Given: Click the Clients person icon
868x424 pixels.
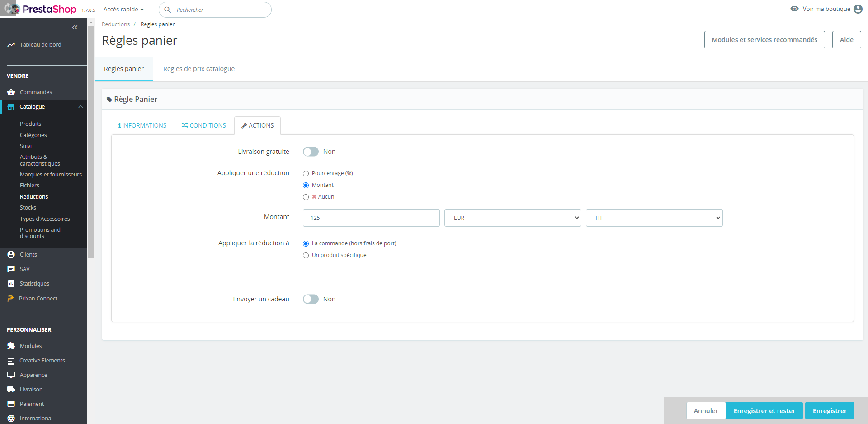Looking at the screenshot, I should (x=11, y=255).
